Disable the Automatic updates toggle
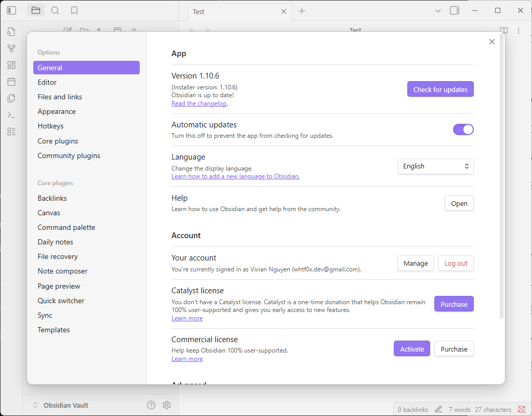 463,129
